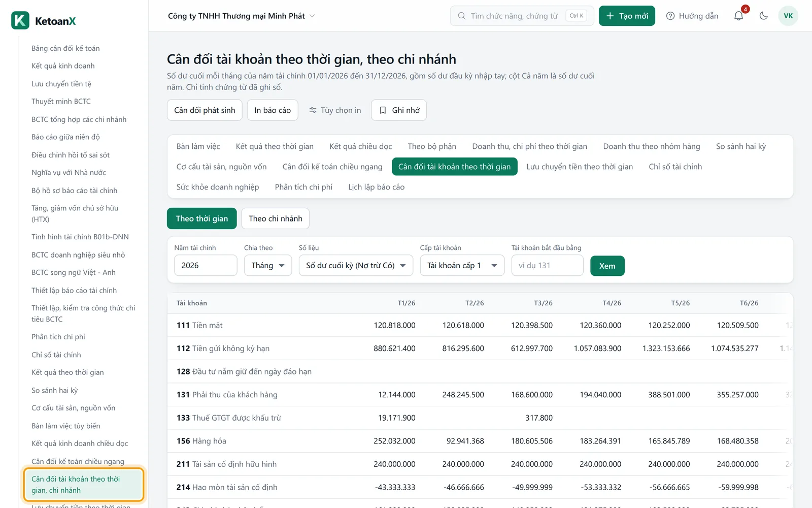Click the Tạo mới button
This screenshot has height=508, width=812.
click(x=627, y=16)
